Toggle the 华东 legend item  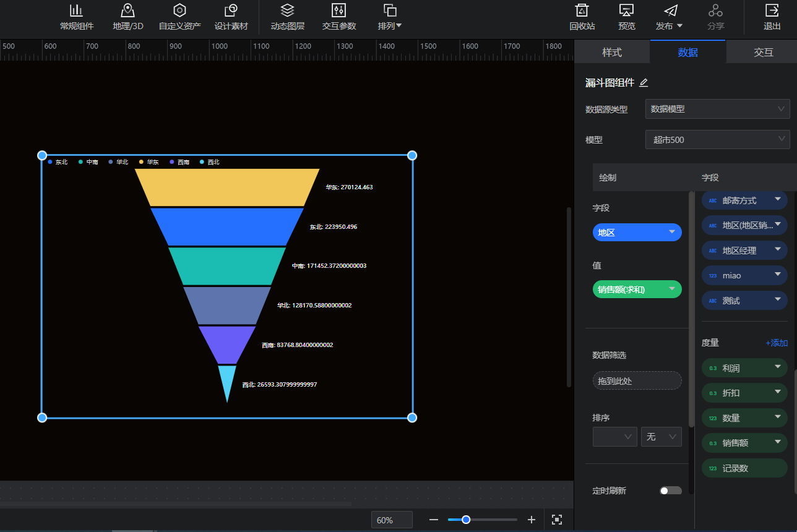pos(149,162)
